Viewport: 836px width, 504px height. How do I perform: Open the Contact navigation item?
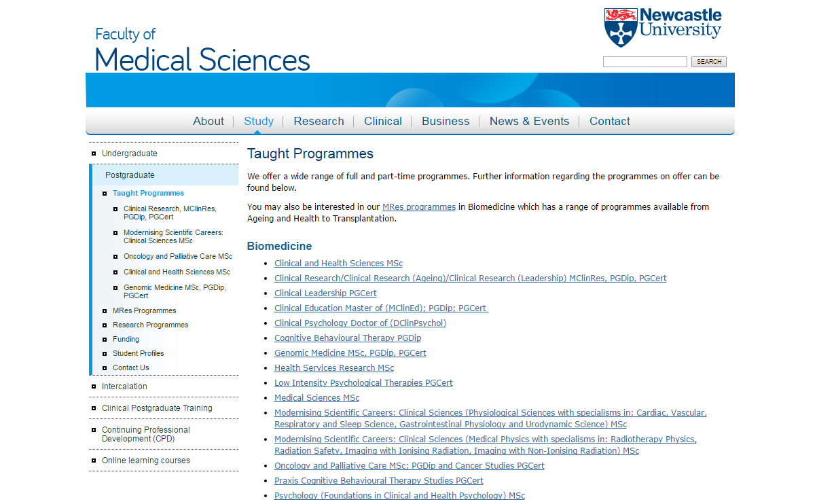(x=609, y=122)
